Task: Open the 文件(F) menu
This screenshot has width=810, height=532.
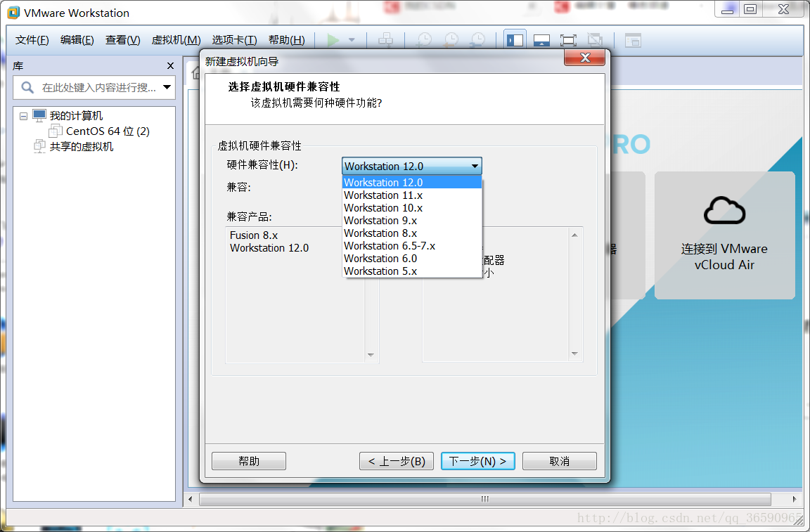Action: [x=32, y=40]
